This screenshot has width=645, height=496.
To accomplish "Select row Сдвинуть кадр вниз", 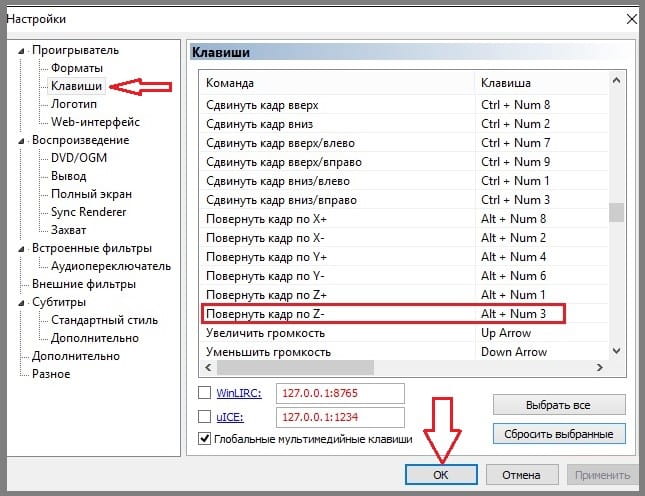I will click(x=404, y=124).
